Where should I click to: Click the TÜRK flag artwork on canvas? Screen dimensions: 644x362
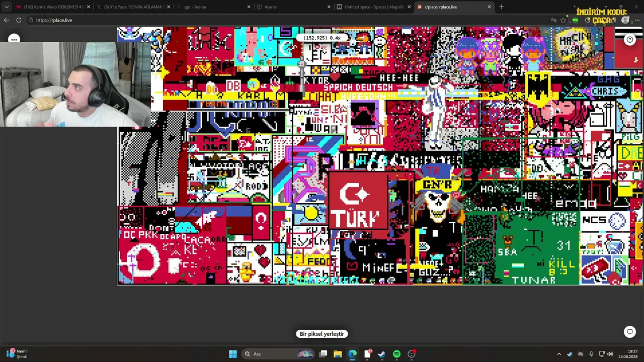click(358, 201)
